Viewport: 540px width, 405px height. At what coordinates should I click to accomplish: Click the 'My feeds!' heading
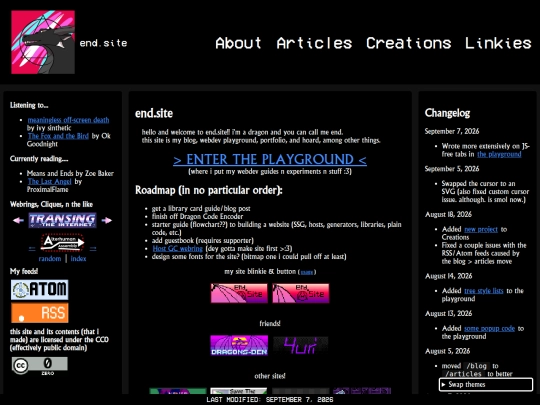click(24, 271)
